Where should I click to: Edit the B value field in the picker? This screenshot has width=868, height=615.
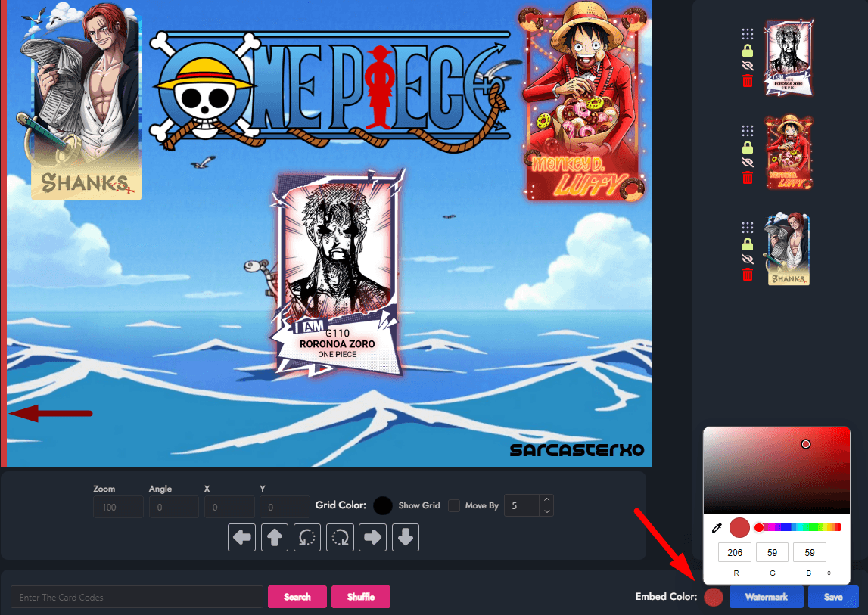coord(809,552)
